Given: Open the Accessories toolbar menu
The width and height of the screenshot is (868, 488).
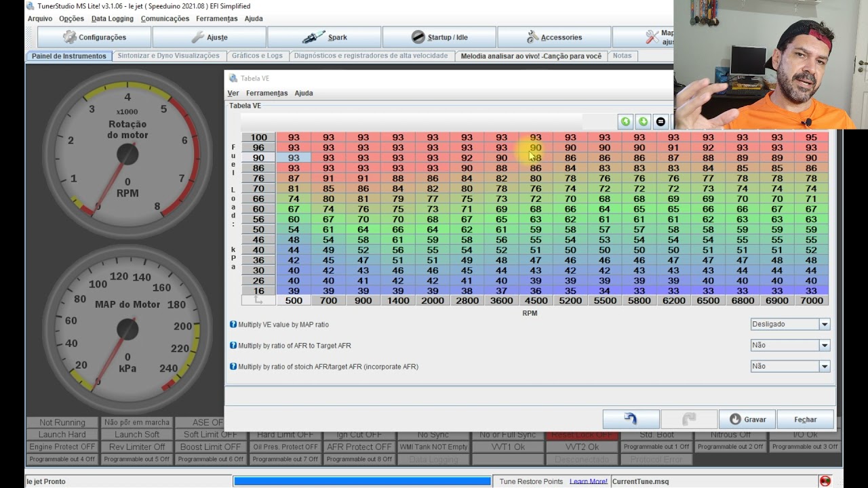Looking at the screenshot, I should [x=554, y=37].
